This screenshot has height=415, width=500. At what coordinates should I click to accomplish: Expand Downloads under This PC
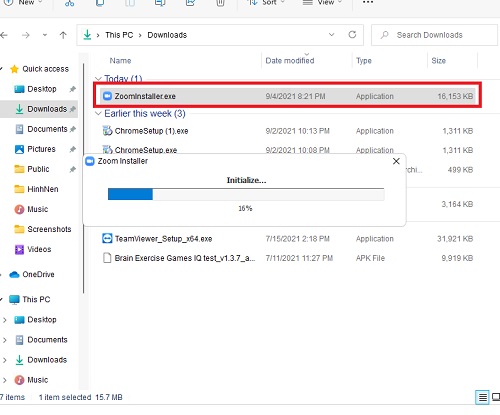tap(5, 360)
